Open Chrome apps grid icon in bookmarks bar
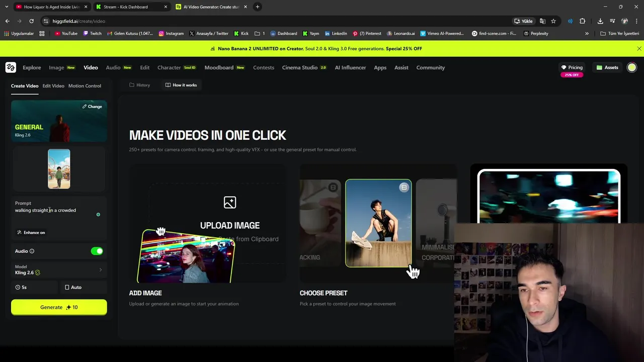The image size is (644, 362). pos(42,34)
